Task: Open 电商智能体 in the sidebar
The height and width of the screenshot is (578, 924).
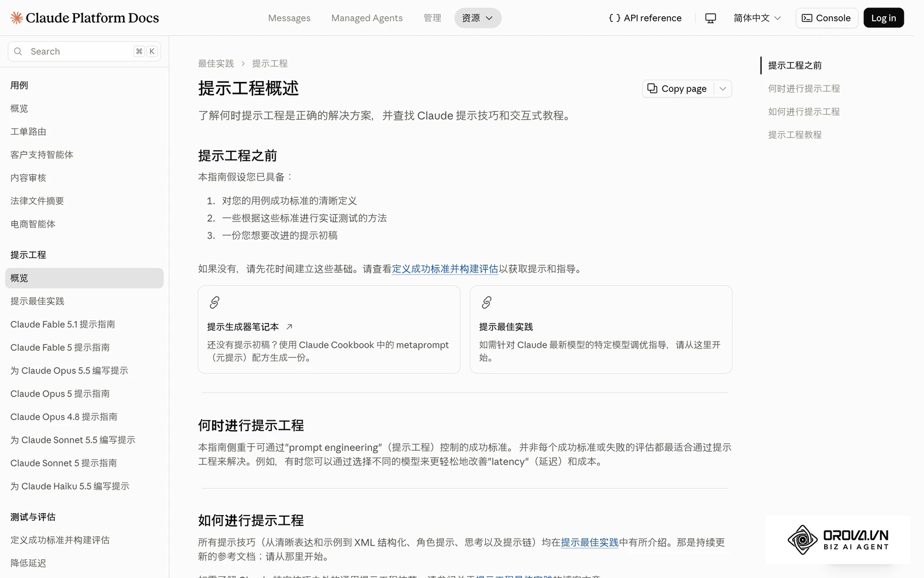Action: point(84,224)
